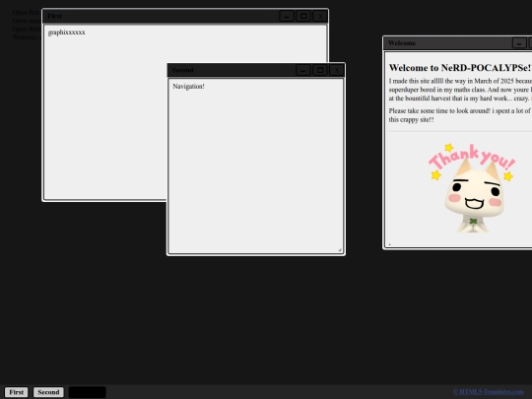
Task: Click the 'Welcome to NeRD-POCALYPSe!' heading
Action: click(x=460, y=68)
